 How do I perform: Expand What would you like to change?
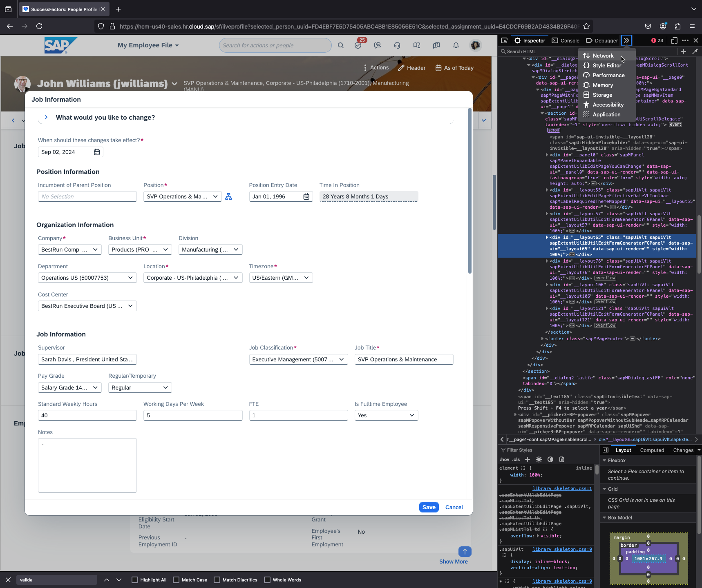click(x=46, y=117)
